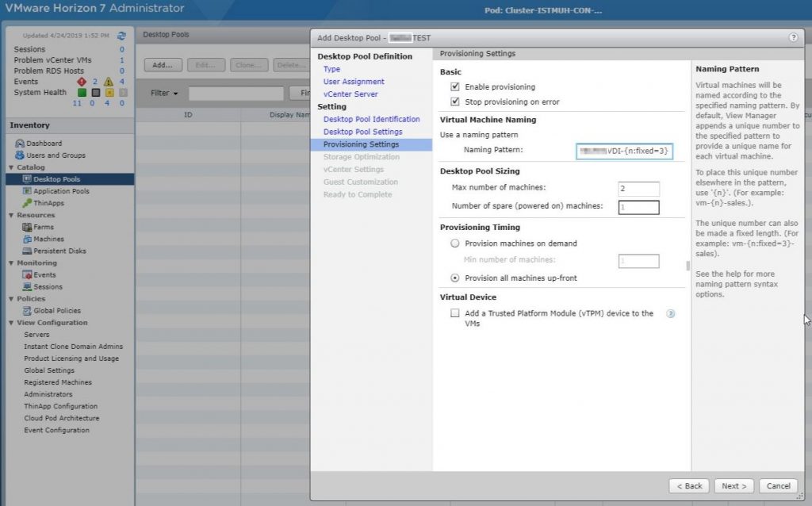Click the vTPM info help icon
The height and width of the screenshot is (506, 812).
point(671,314)
